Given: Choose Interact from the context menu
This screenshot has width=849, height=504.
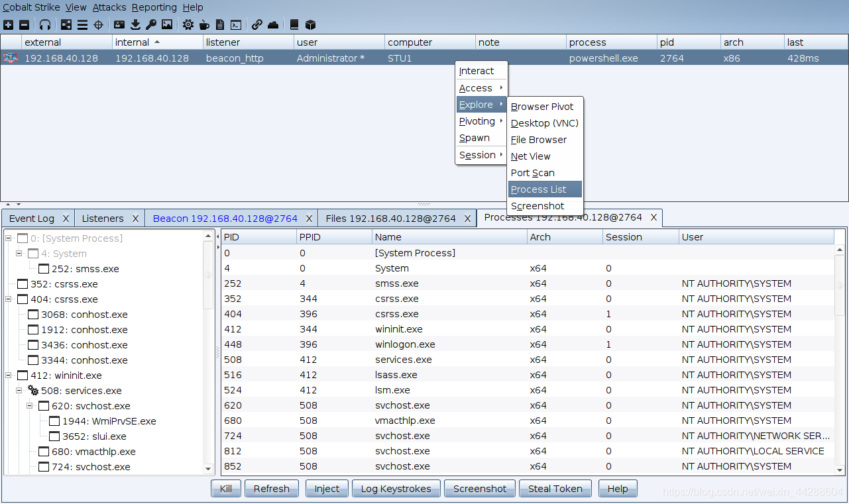Looking at the screenshot, I should coord(481,71).
